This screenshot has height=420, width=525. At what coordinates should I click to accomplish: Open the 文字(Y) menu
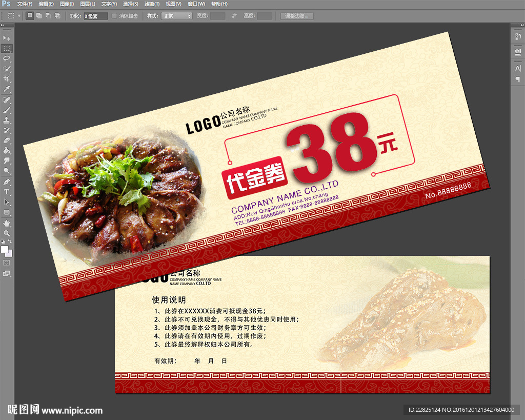(x=109, y=4)
